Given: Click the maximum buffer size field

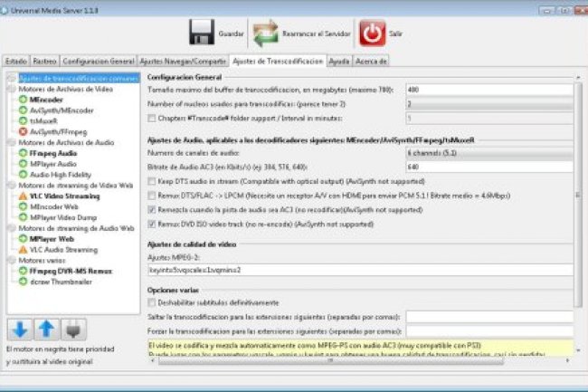Looking at the screenshot, I should pos(489,90).
